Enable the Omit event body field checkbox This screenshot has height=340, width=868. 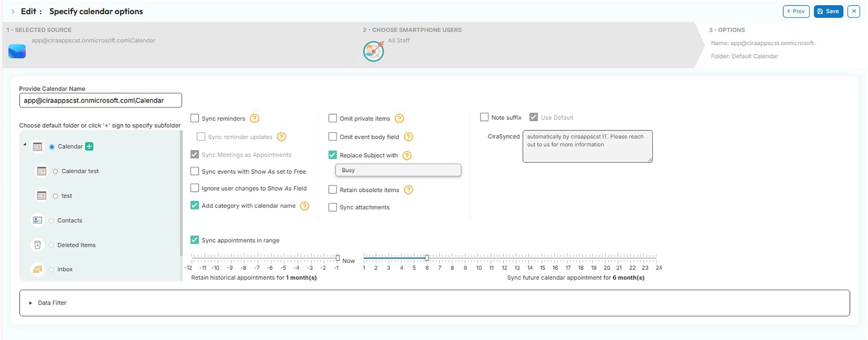333,137
